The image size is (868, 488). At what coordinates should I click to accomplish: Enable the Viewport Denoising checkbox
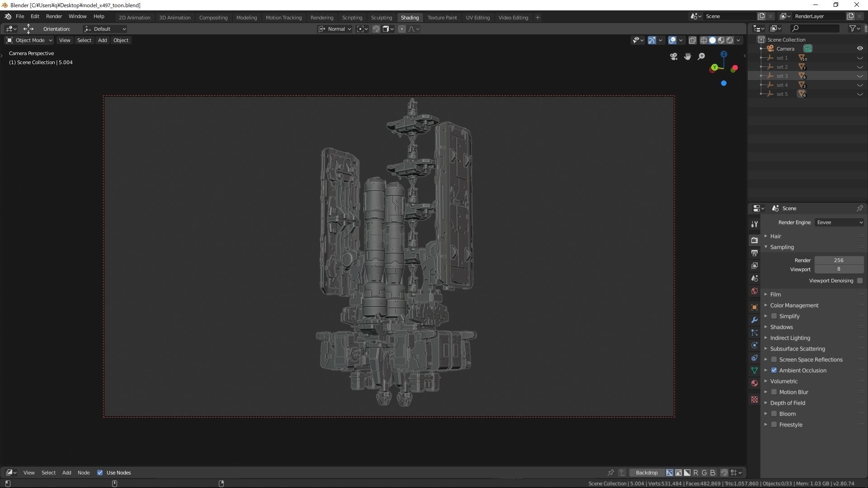859,281
